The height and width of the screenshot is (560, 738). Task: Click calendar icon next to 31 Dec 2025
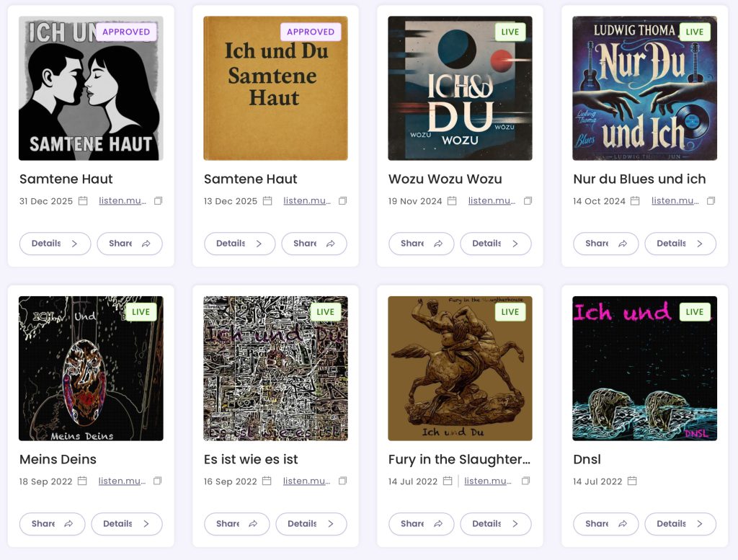coord(83,201)
